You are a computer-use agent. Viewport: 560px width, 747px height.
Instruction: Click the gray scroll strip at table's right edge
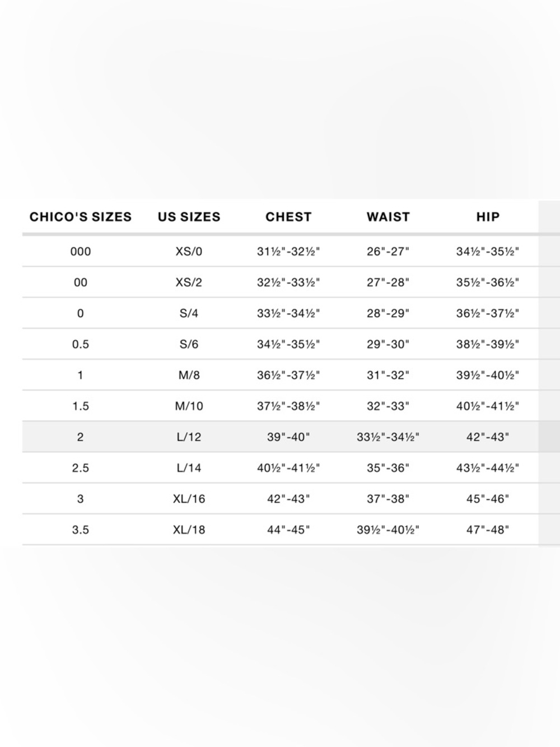pos(549,373)
